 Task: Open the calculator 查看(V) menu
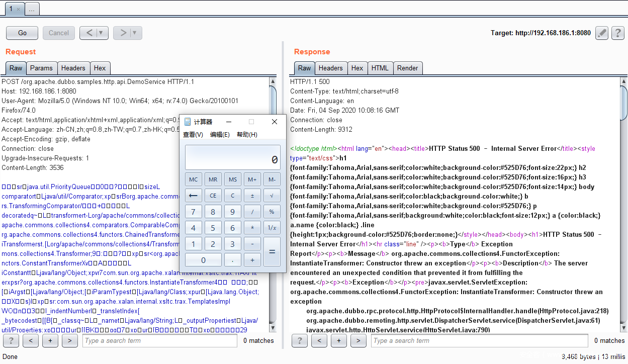pos(193,135)
